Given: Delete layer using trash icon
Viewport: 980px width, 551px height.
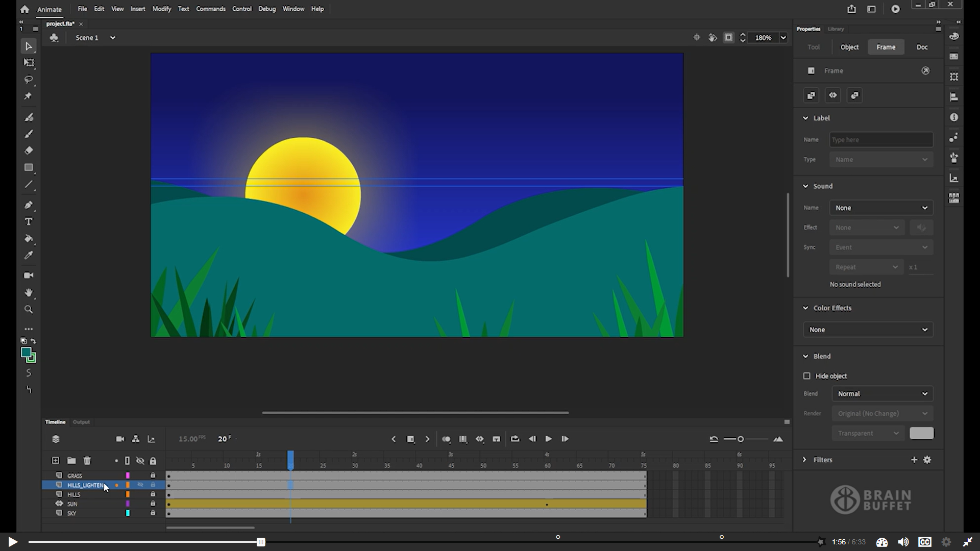Looking at the screenshot, I should tap(87, 461).
